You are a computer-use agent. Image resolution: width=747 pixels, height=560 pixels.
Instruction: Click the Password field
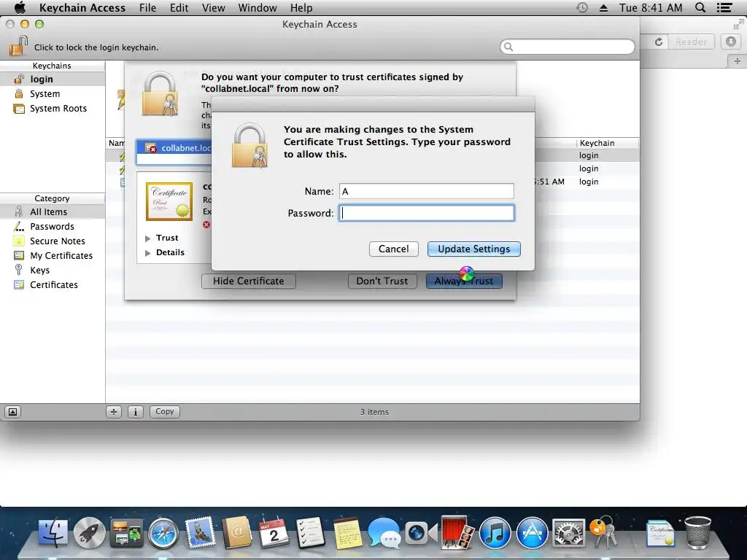426,213
